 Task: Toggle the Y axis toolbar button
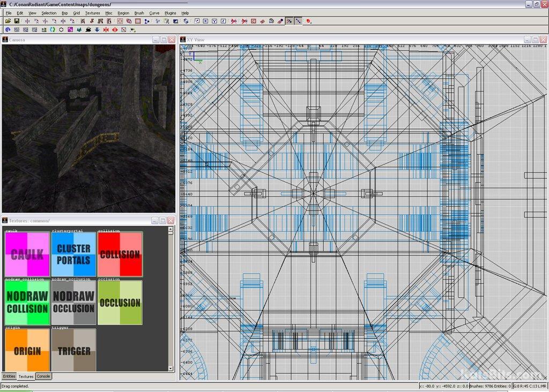[x=214, y=21]
